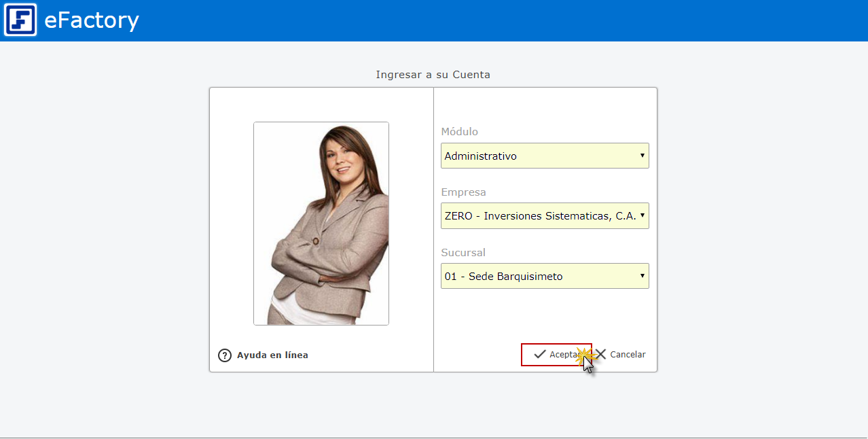
Task: Click the eFactory title text in header
Action: (91, 21)
